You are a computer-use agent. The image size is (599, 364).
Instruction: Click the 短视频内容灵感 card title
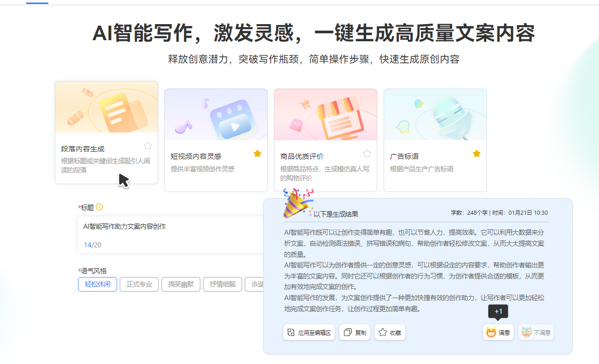[196, 156]
